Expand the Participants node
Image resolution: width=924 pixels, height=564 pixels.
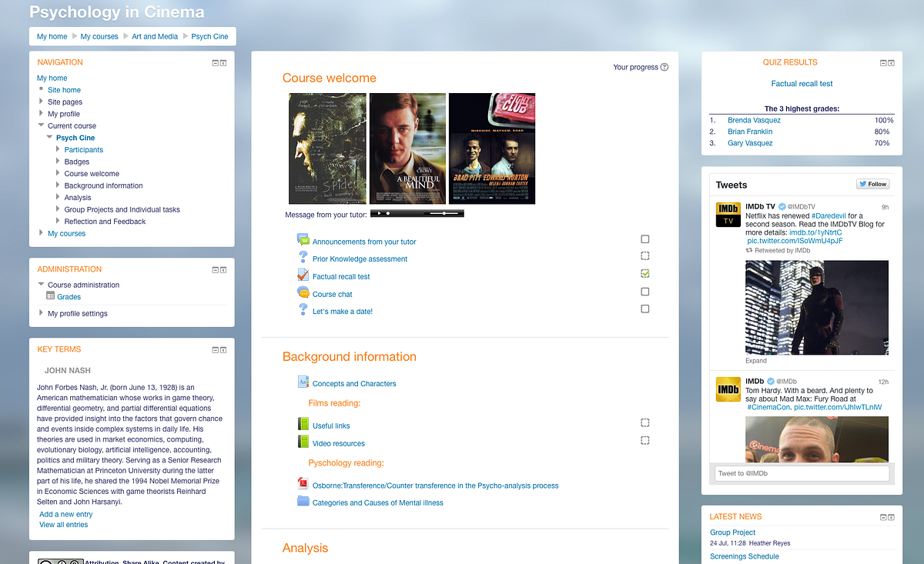click(58, 149)
